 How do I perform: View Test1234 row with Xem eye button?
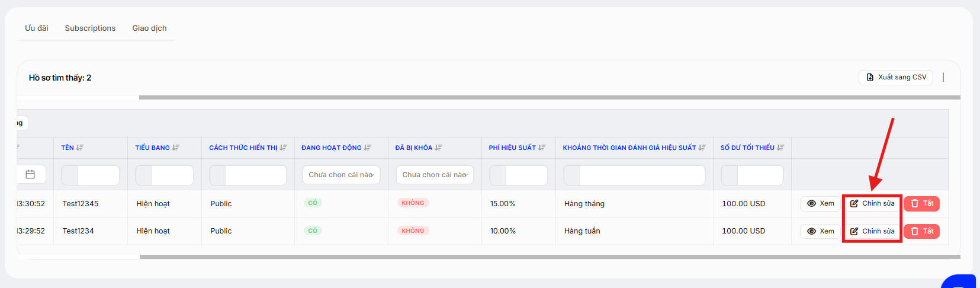click(820, 231)
